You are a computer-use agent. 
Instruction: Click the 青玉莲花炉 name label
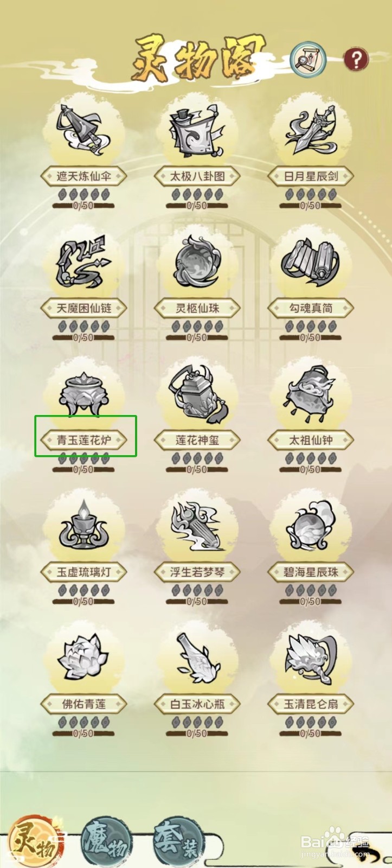84,440
